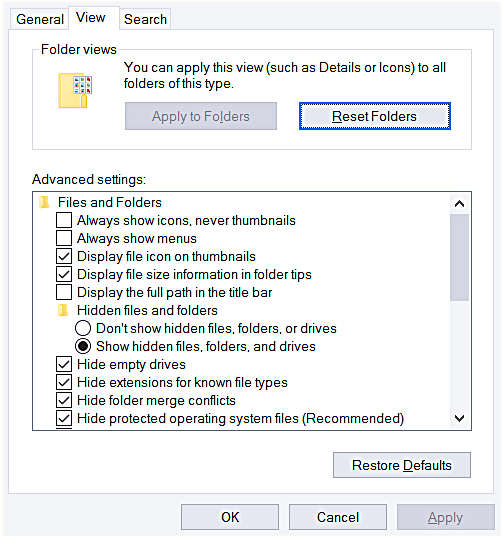This screenshot has width=502, height=538.
Task: Click the Cancel button
Action: pyautogui.click(x=338, y=517)
